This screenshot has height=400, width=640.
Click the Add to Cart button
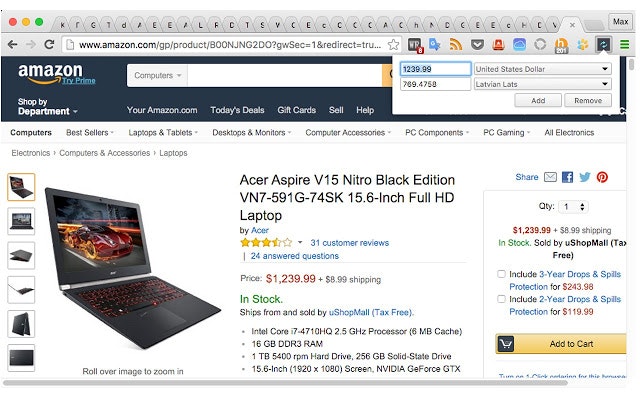(561, 344)
